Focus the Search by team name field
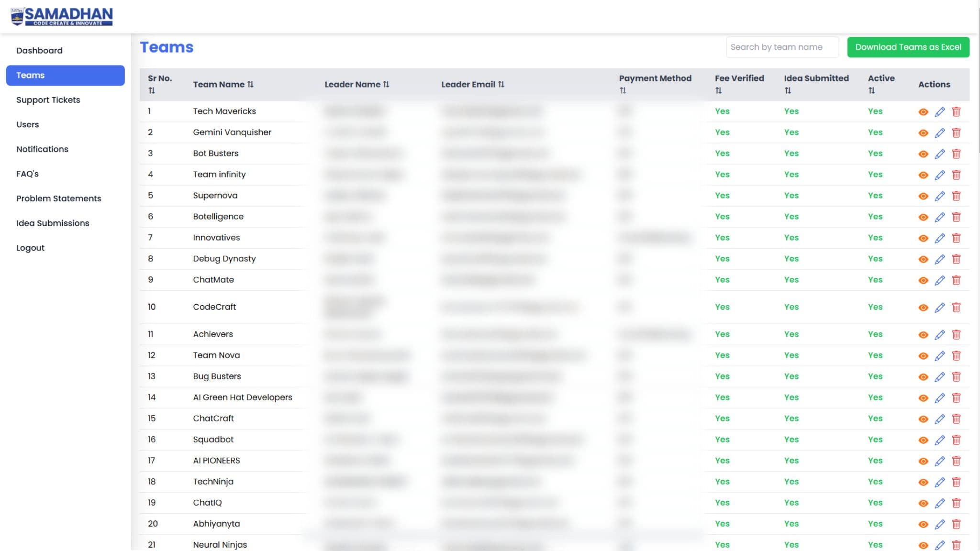Viewport: 980px width, 551px height. click(781, 47)
